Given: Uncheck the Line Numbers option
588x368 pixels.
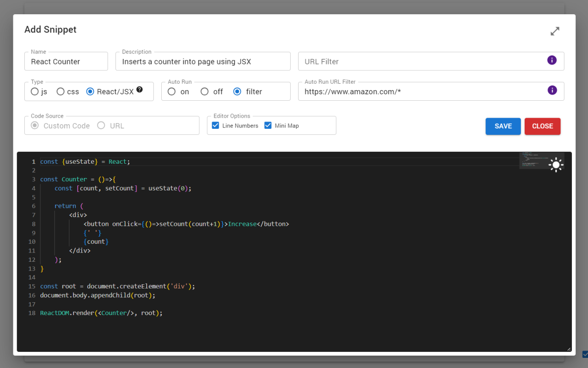Looking at the screenshot, I should (x=215, y=125).
